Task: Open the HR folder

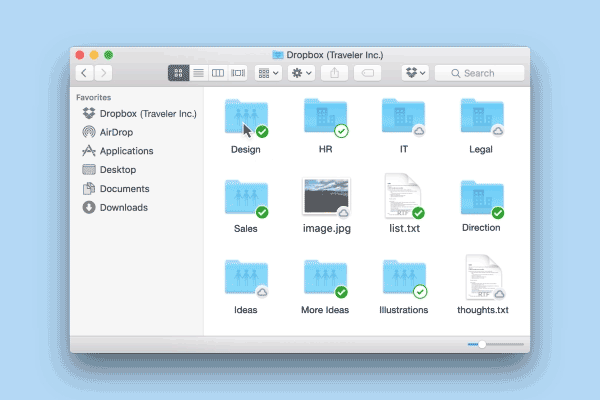Action: (x=325, y=120)
